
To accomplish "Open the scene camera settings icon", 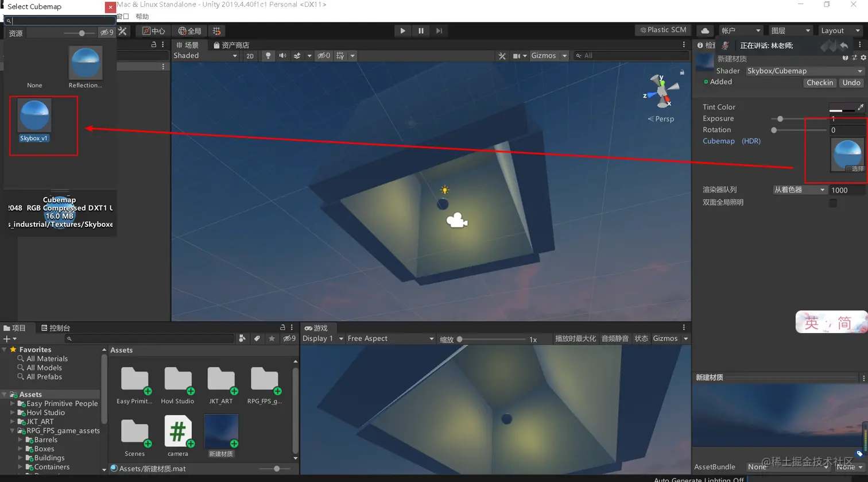I will pos(517,56).
